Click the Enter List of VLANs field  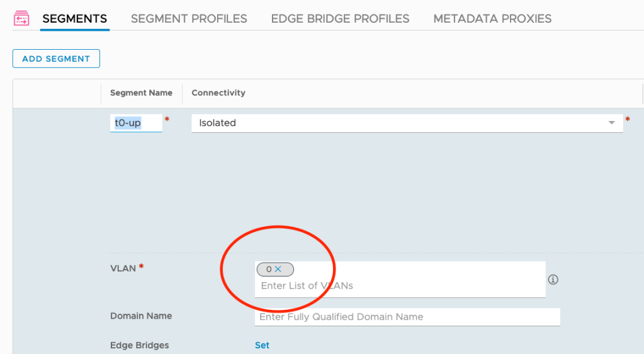(x=378, y=286)
